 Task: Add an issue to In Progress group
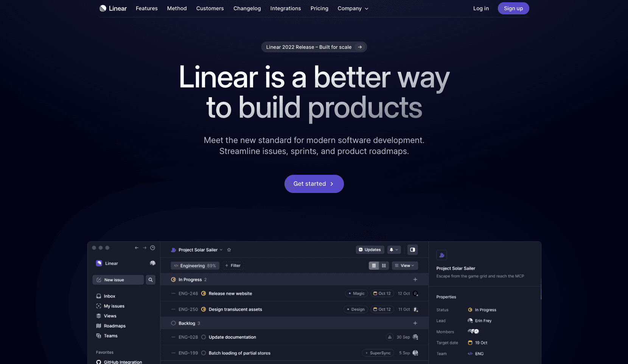(x=415, y=280)
